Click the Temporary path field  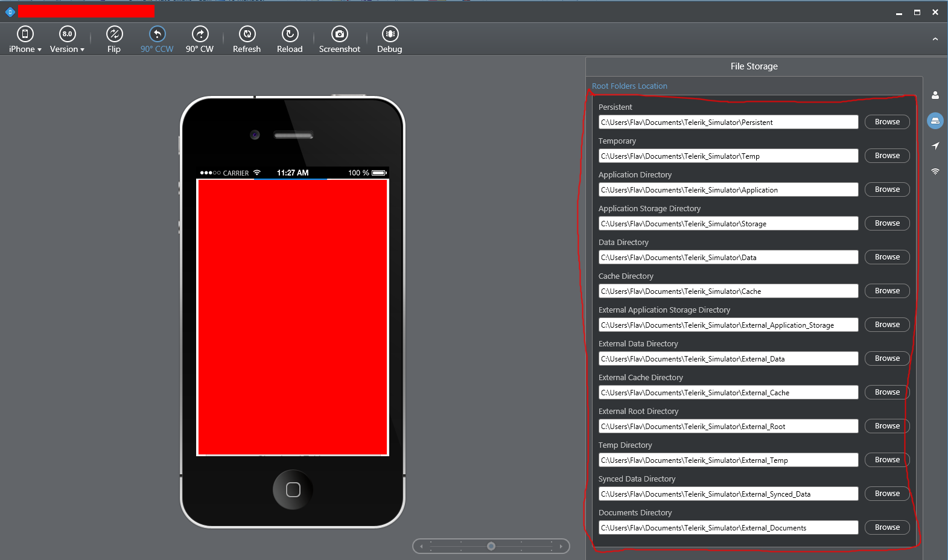coord(728,156)
